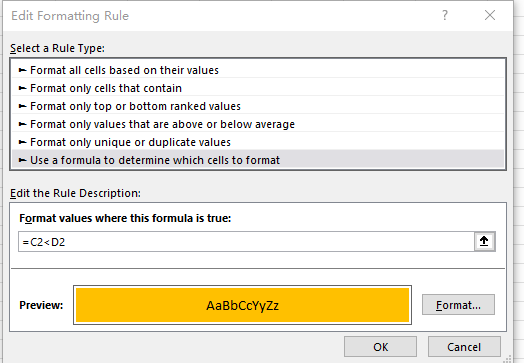
Task: Select Format only unique or duplicate values
Action: 258,142
